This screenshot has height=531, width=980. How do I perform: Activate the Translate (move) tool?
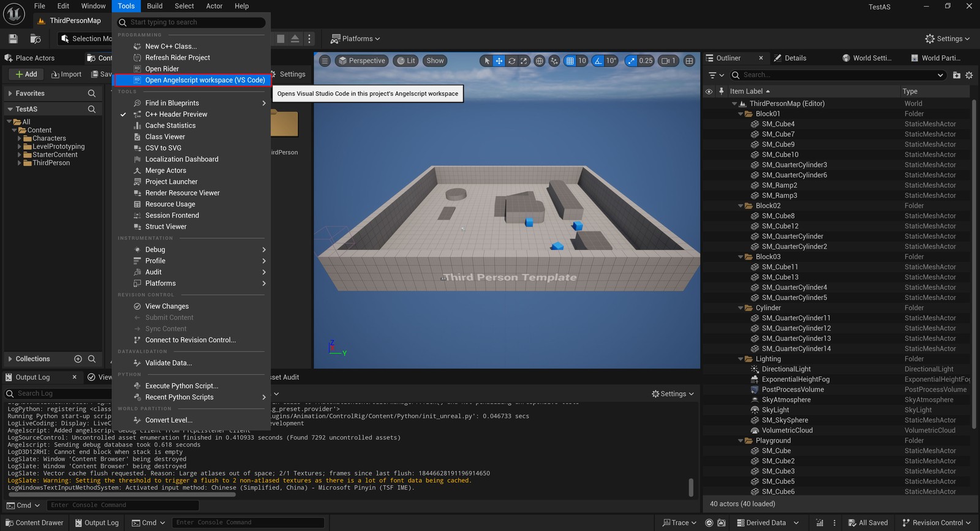(x=499, y=61)
